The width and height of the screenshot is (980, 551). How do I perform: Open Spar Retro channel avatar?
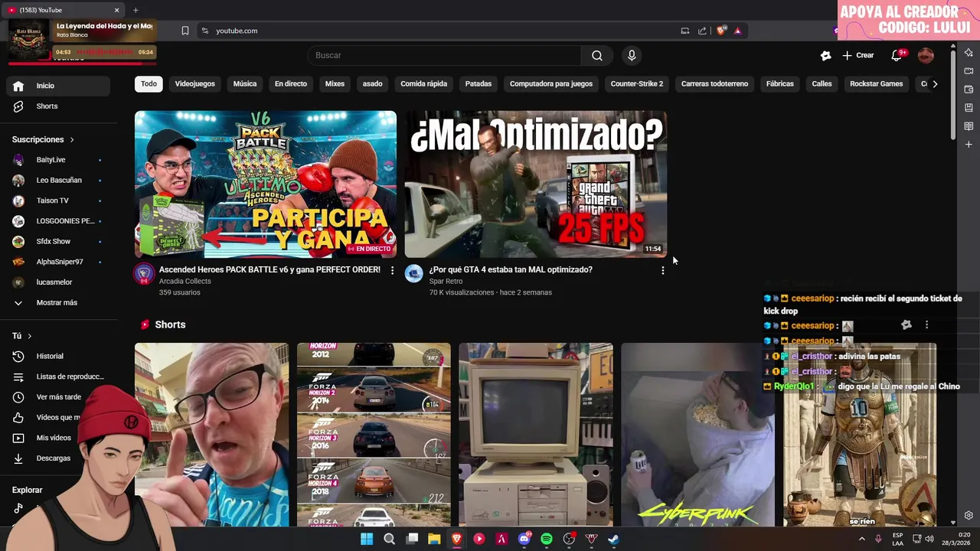[x=414, y=274]
